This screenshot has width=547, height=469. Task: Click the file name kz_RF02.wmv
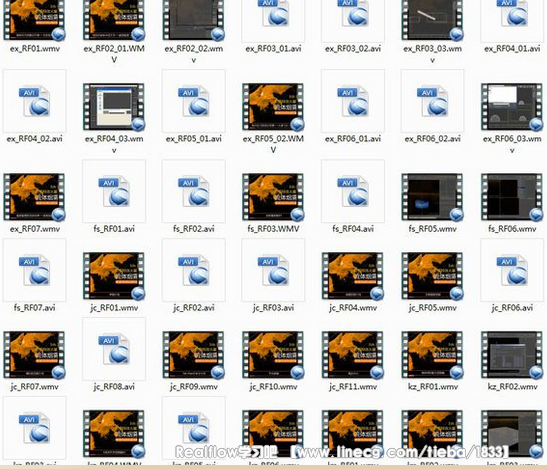[512, 387]
